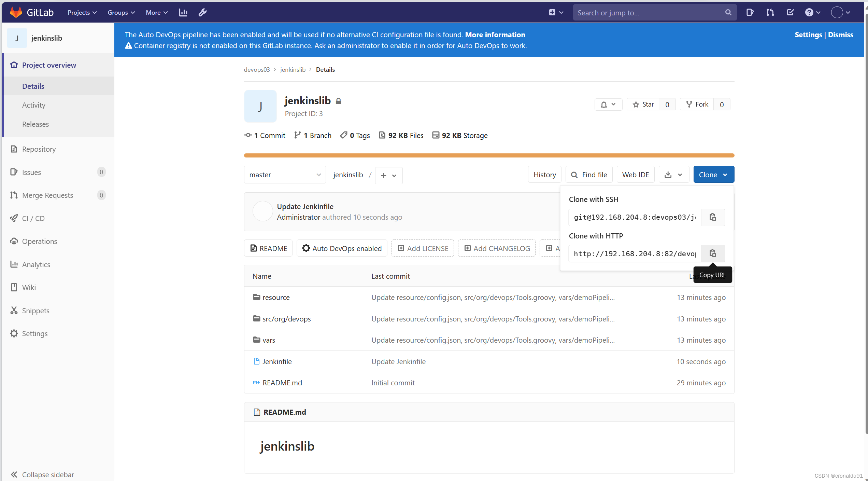Open the Merge Requests sidebar section
Screen dimensions: 868x481
point(58,195)
